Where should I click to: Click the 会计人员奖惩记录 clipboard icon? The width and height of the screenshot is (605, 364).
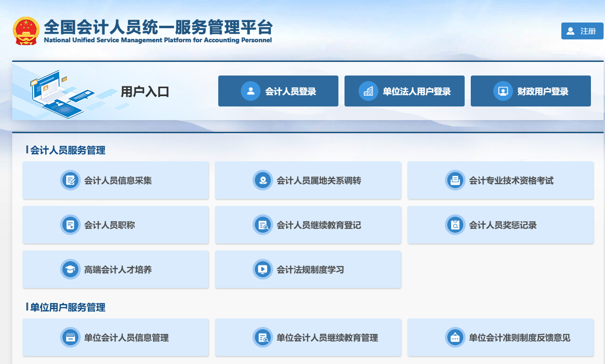(455, 225)
